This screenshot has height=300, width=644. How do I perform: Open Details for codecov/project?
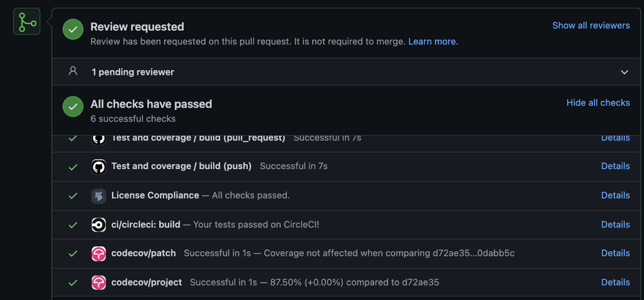(615, 282)
